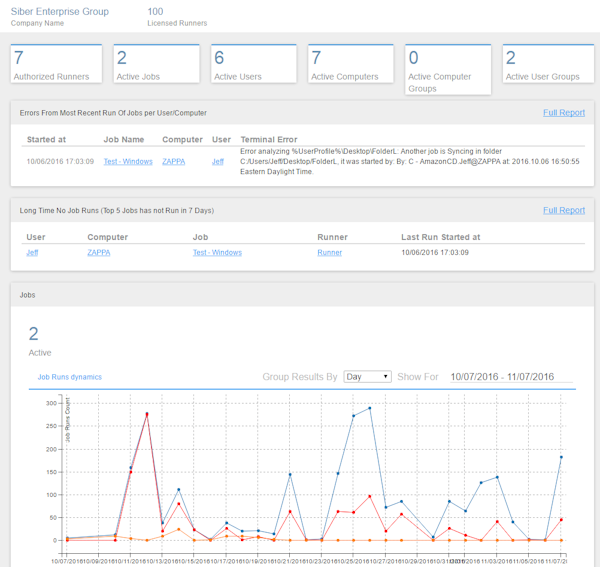Open the Active Users tile
Viewport: 600px width, 567px height.
[254, 64]
